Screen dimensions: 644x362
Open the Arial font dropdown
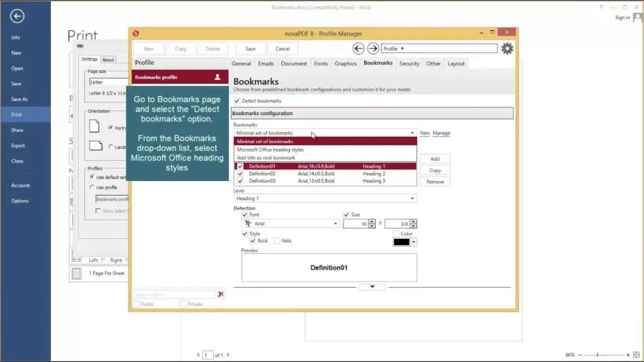[x=337, y=223]
